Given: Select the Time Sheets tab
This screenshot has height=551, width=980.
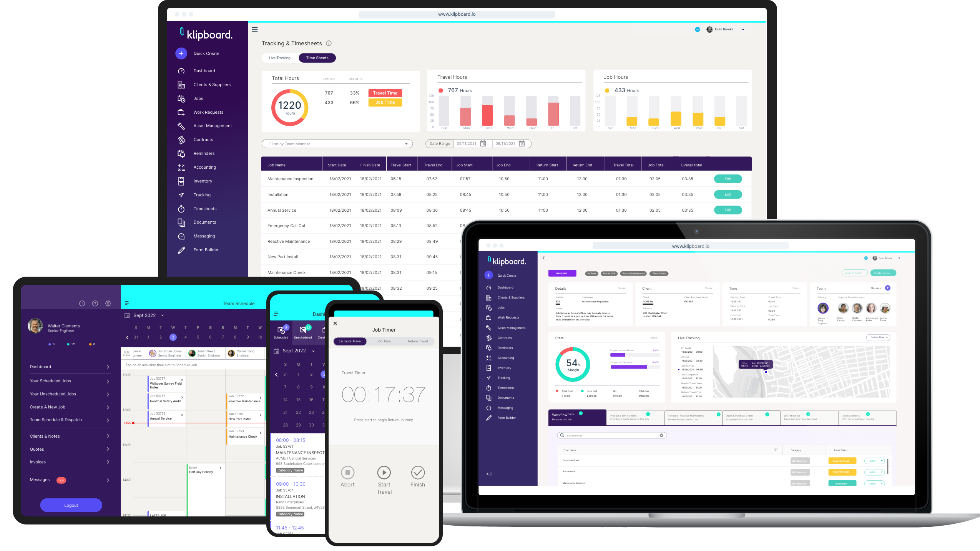Looking at the screenshot, I should coord(317,58).
